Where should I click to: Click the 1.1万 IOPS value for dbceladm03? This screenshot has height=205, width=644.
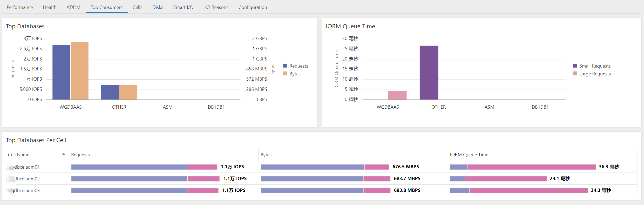[x=234, y=190]
